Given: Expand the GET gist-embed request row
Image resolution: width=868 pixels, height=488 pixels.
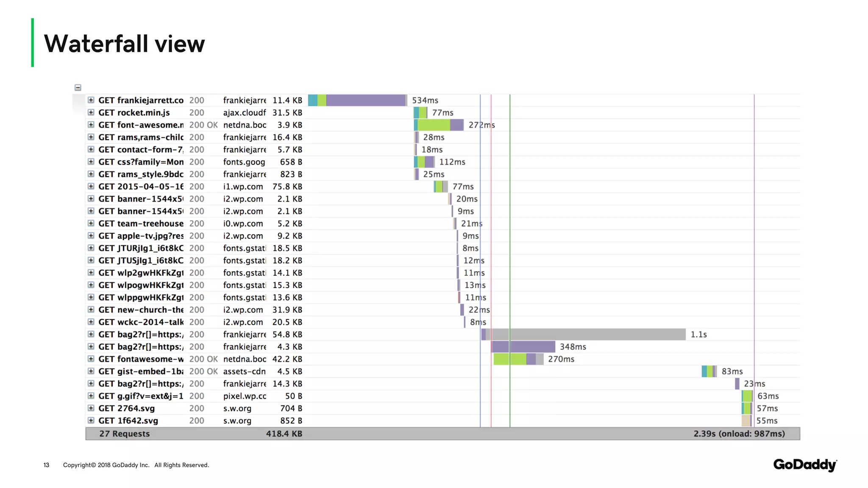Looking at the screenshot, I should coord(91,371).
